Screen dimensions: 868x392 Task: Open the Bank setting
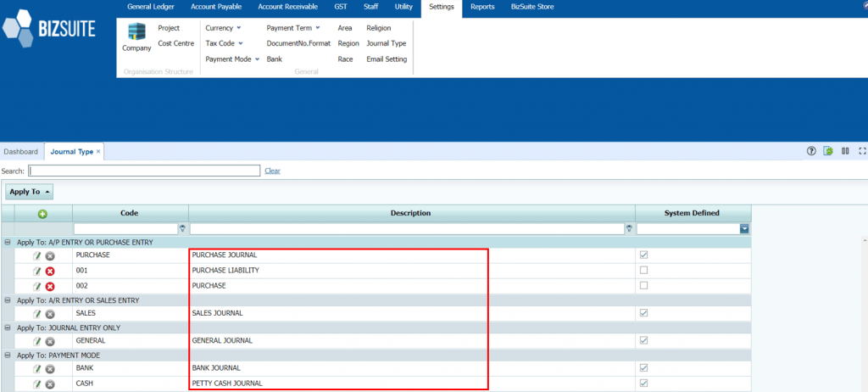tap(274, 59)
